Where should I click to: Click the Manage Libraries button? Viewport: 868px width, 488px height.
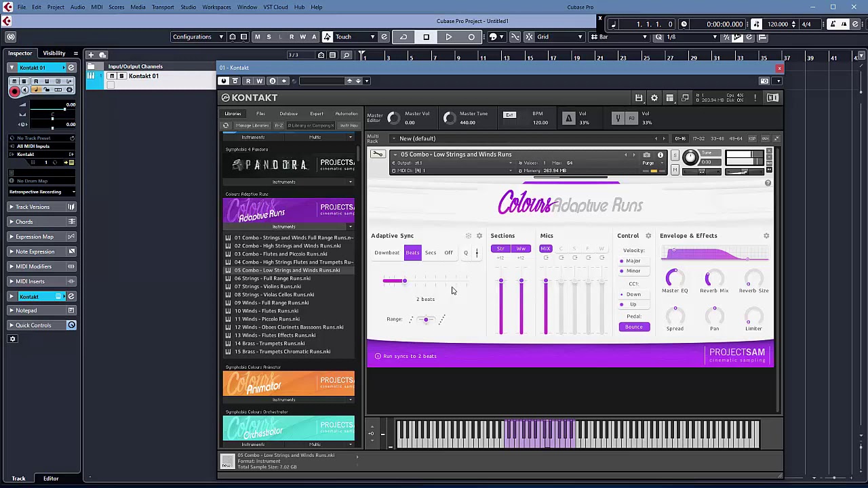(252, 125)
